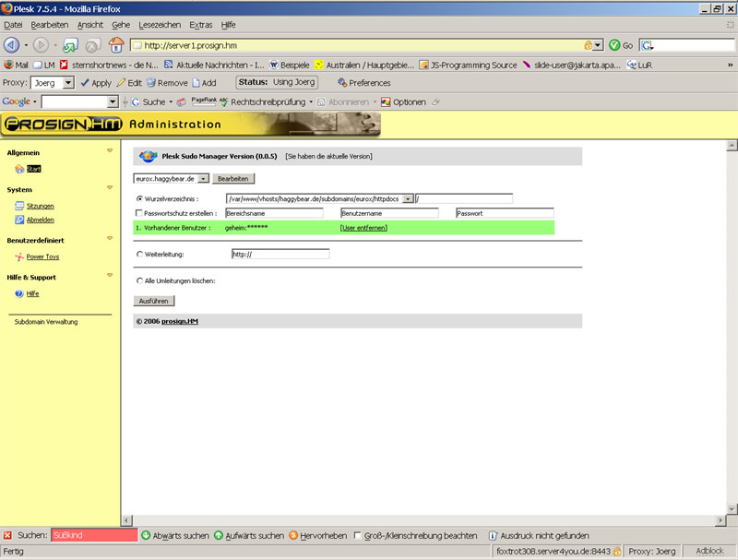Click the Bereichsname input field

click(x=274, y=213)
